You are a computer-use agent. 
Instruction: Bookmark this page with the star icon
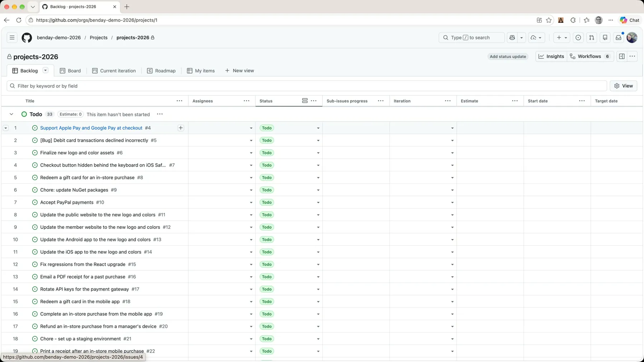coord(549,20)
